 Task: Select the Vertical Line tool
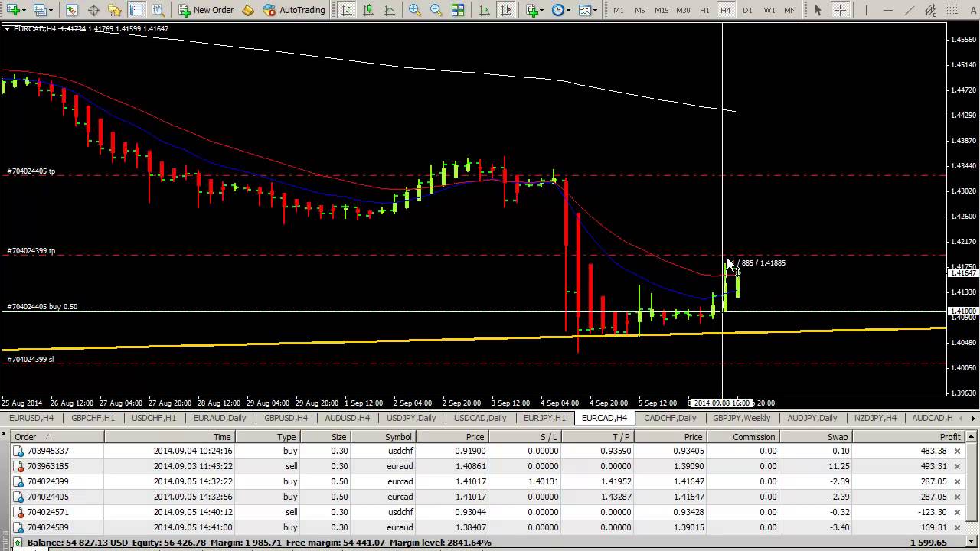[x=866, y=10]
